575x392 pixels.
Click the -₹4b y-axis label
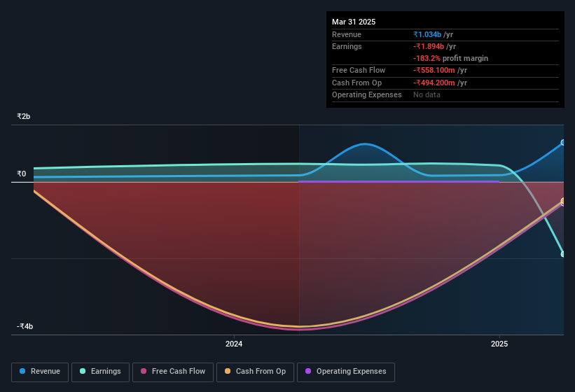[x=25, y=326]
